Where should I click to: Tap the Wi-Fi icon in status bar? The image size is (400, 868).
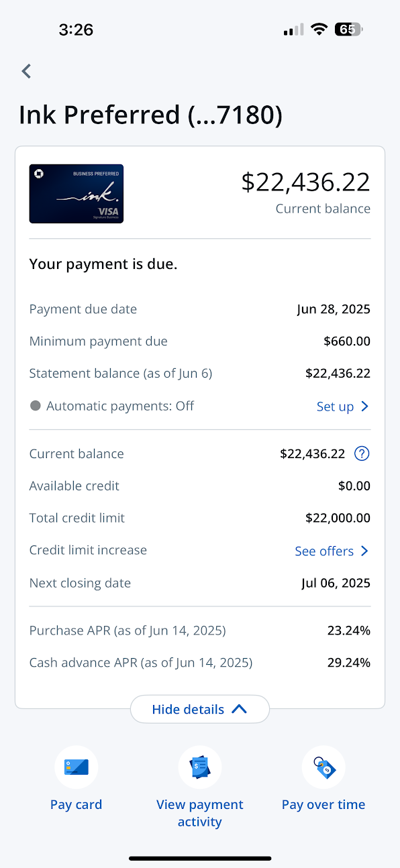coord(319,29)
